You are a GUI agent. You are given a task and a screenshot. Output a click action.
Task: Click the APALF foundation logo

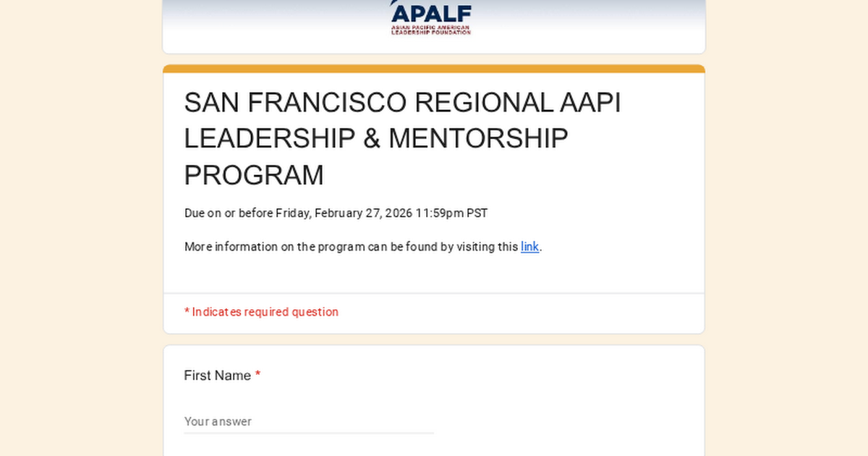[x=430, y=18]
